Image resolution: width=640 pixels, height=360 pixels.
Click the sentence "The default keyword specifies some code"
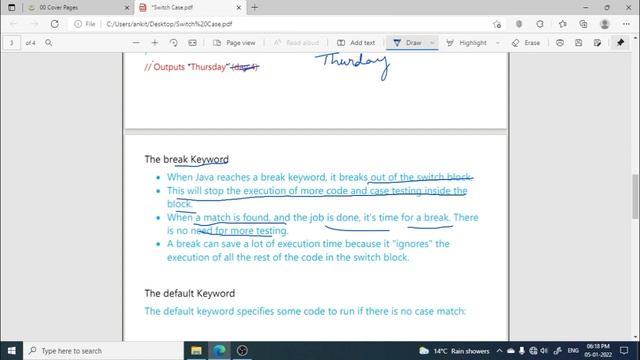tap(305, 311)
